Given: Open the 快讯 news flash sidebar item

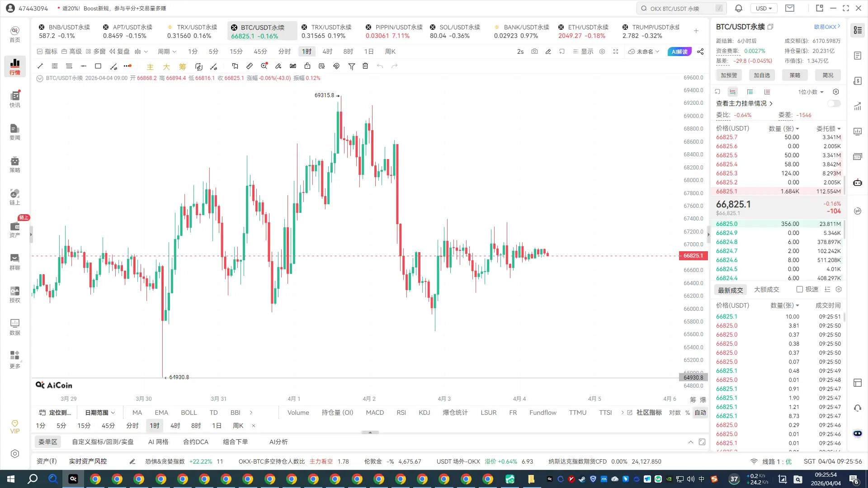Looking at the screenshot, I should point(15,99).
